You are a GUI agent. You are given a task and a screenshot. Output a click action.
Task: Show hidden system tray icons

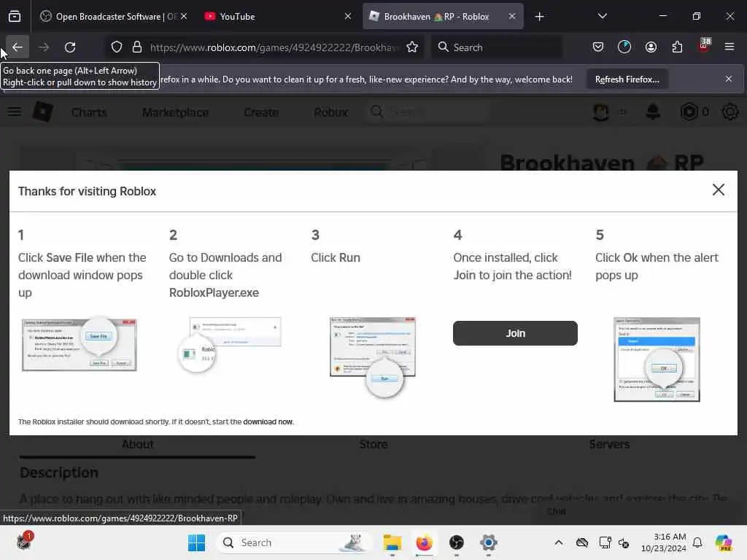(559, 542)
